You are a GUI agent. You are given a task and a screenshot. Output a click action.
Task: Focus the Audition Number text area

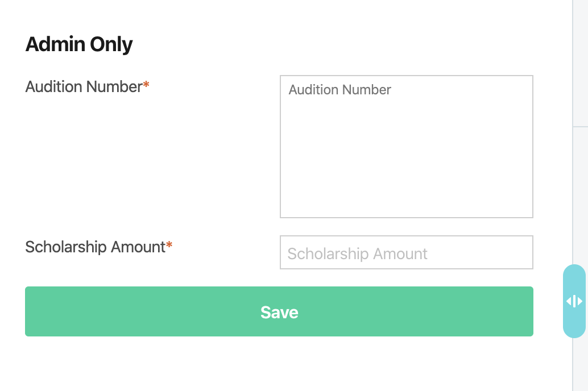click(x=407, y=147)
